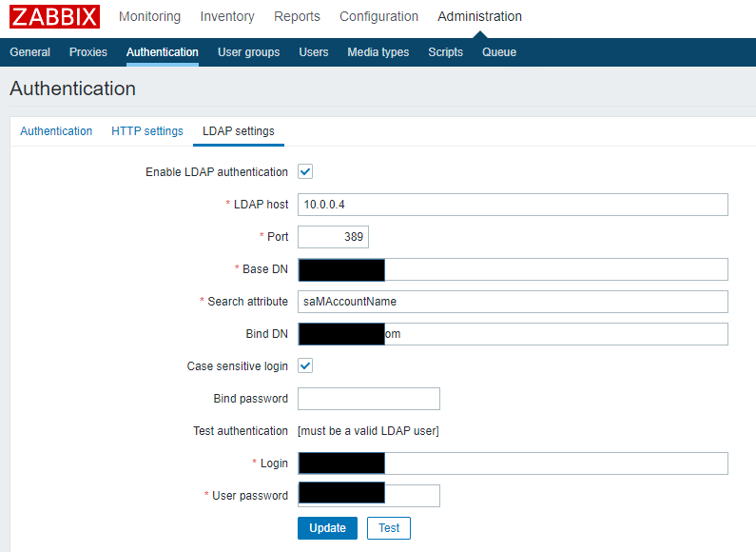Click the Search attribute label
This screenshot has height=552, width=756.
click(x=247, y=302)
